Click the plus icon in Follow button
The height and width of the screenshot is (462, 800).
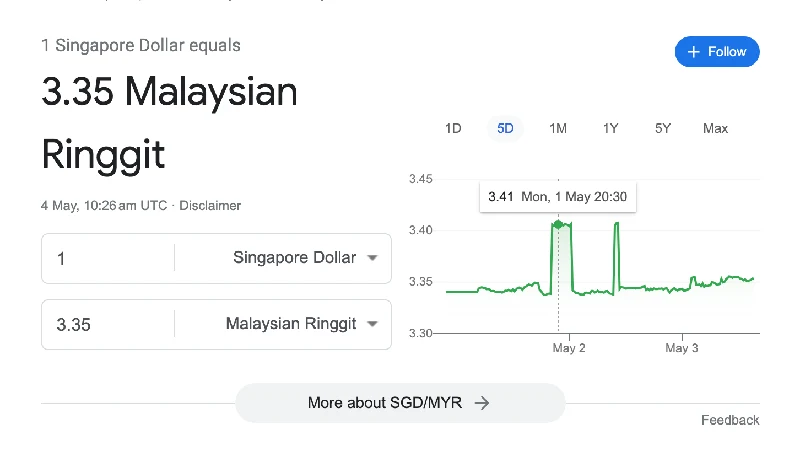tap(693, 52)
